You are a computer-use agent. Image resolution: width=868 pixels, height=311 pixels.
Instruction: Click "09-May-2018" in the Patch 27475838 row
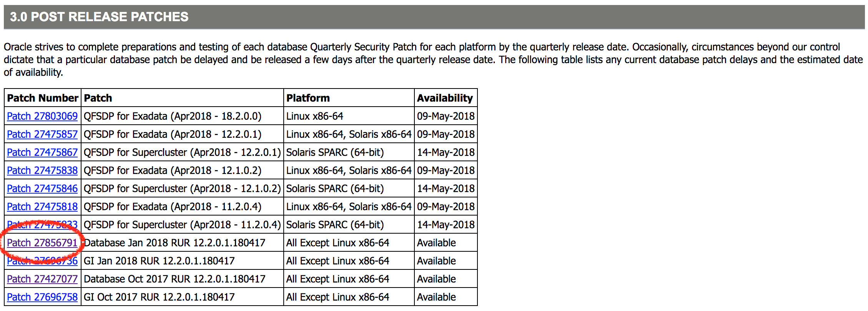[446, 171]
